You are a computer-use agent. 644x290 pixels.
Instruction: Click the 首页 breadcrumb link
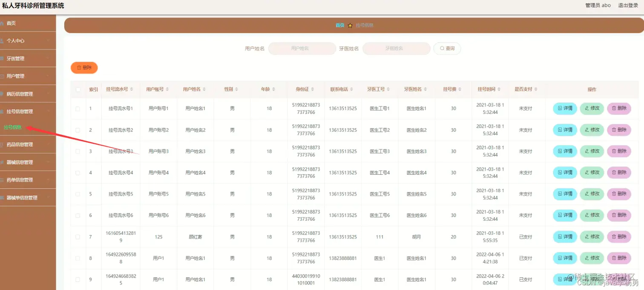coord(340,25)
